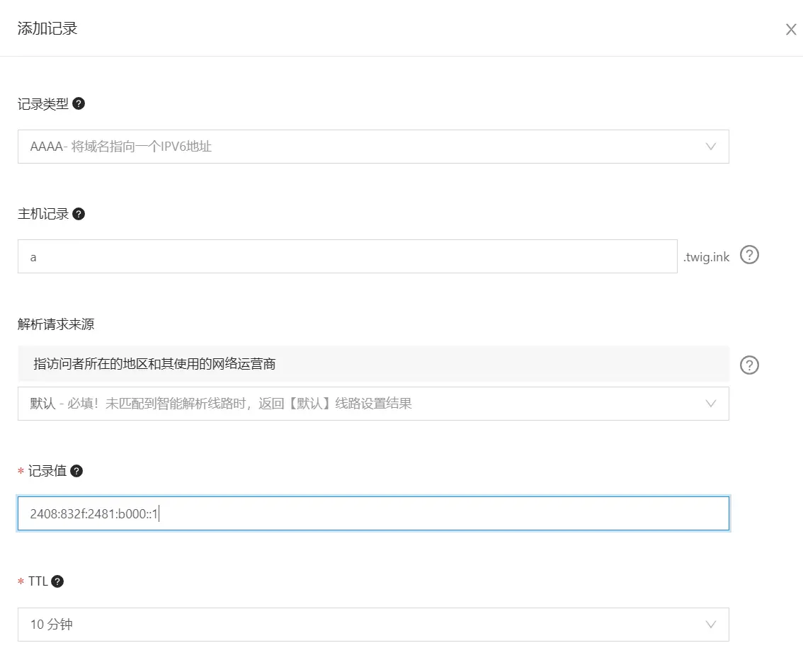This screenshot has width=803, height=672.
Task: Click the help icon beside TTL
Action: point(58,581)
